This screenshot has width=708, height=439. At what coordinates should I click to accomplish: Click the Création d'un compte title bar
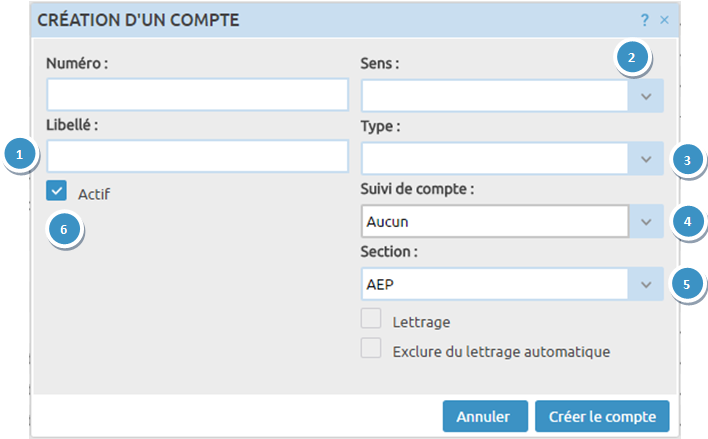pyautogui.click(x=300, y=20)
